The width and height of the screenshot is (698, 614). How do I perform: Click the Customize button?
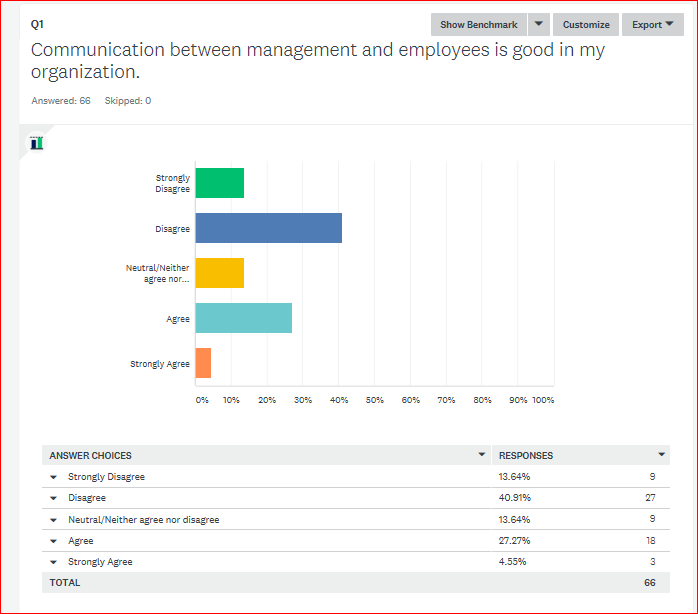coord(585,25)
